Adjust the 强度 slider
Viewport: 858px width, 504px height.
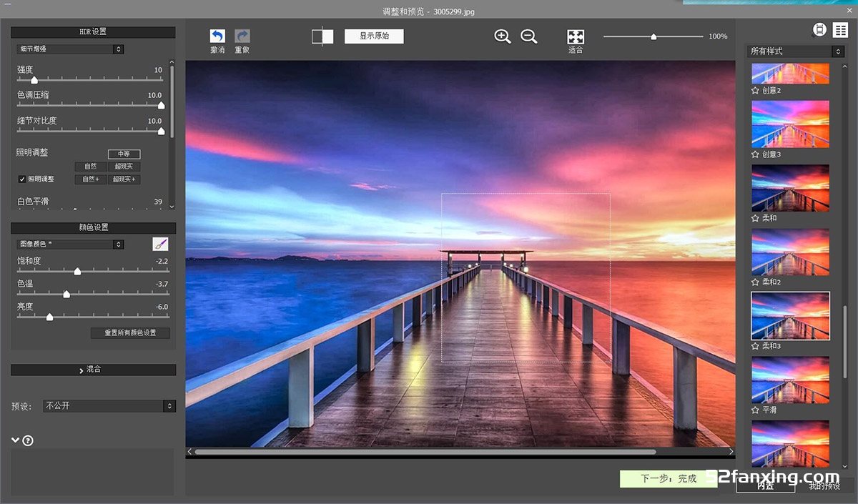(x=34, y=80)
